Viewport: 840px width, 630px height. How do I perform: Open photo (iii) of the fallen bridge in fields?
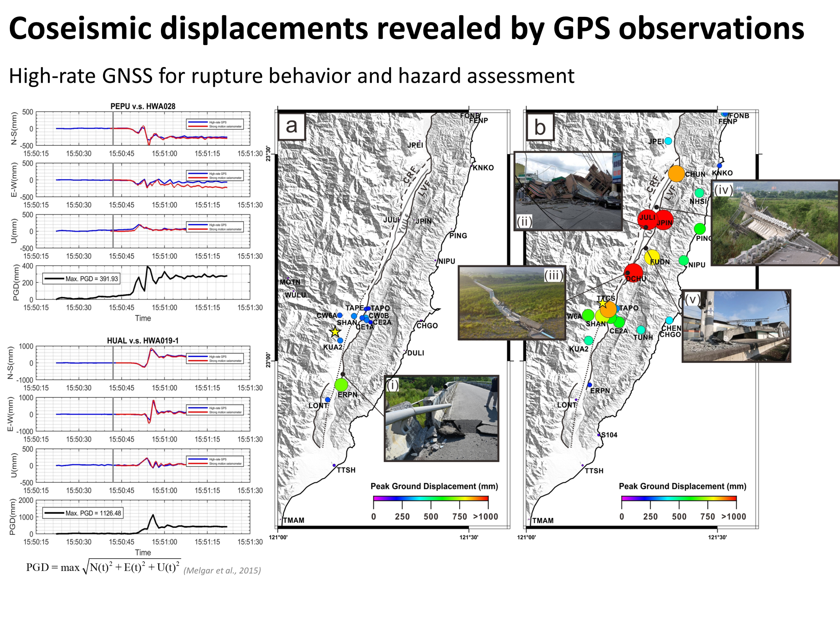click(x=512, y=303)
